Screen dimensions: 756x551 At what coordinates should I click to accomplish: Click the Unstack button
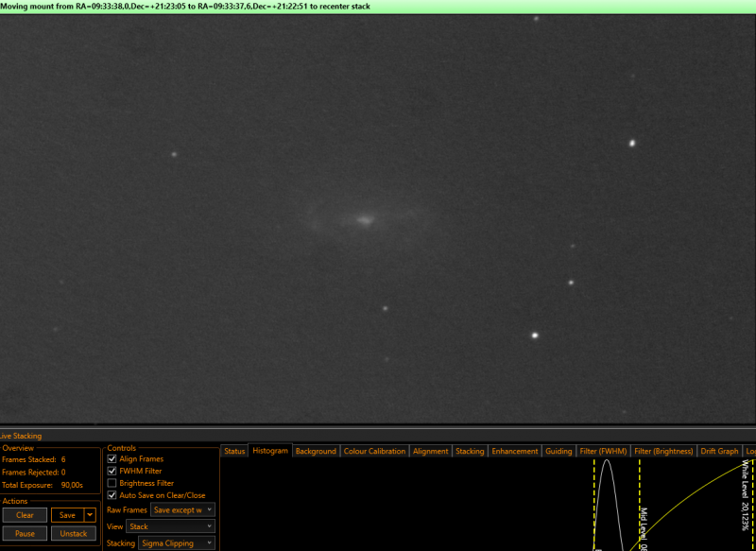pyautogui.click(x=74, y=533)
